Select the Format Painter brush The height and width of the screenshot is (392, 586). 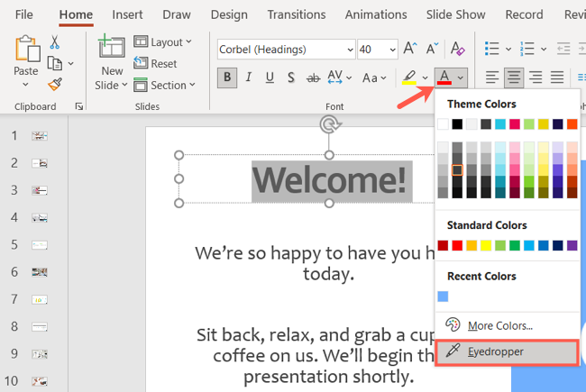(55, 84)
